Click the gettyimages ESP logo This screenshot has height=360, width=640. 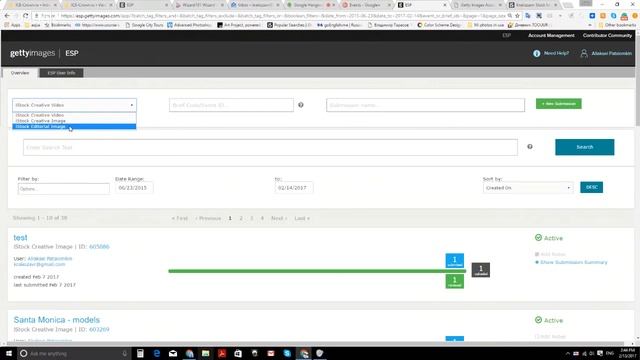click(x=44, y=53)
